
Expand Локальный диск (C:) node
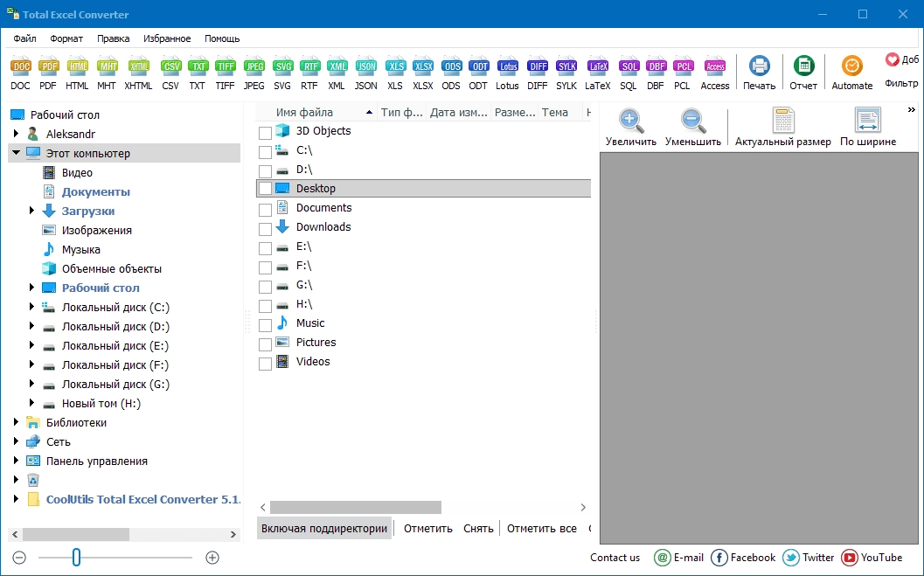[x=32, y=307]
